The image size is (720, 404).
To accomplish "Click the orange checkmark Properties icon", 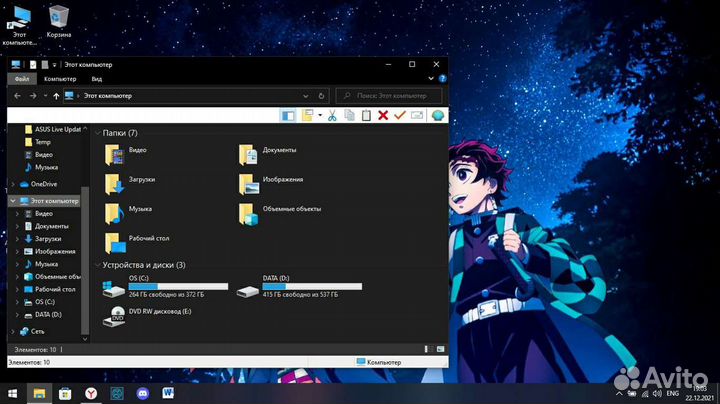I will point(400,115).
